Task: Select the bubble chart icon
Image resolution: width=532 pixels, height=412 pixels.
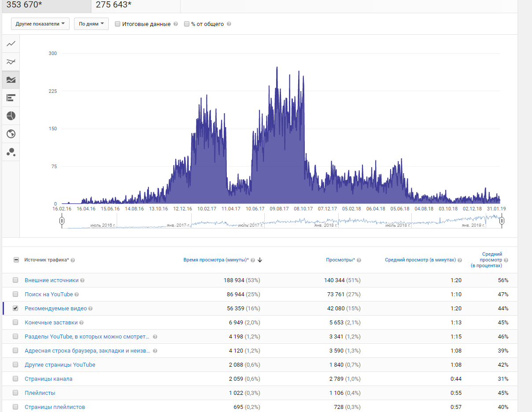Action: [11, 152]
